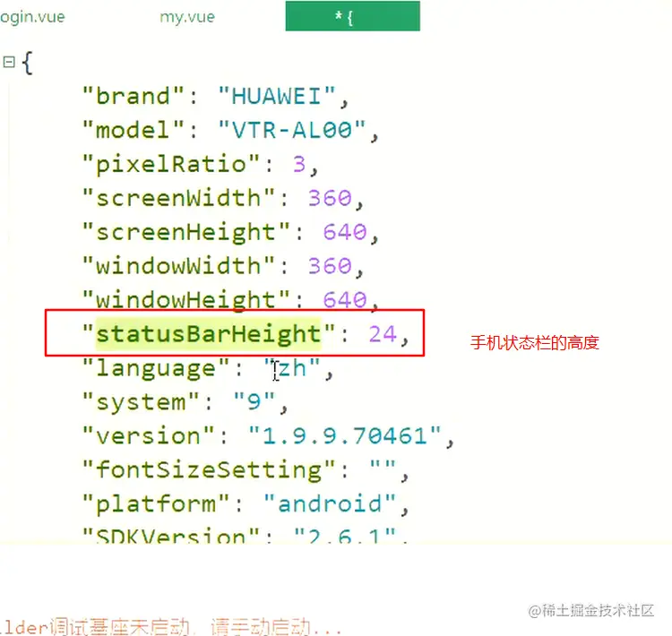Click the system value "9"
Viewport: 672px width, 636px height.
tap(254, 402)
